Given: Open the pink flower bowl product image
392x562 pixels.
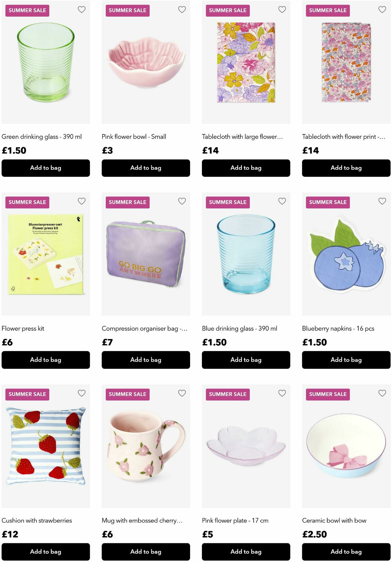Looking at the screenshot, I should pyautogui.click(x=146, y=62).
